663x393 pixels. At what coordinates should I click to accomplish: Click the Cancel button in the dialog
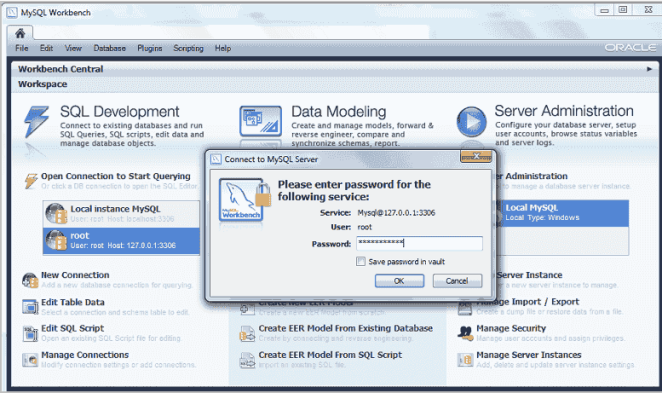457,281
